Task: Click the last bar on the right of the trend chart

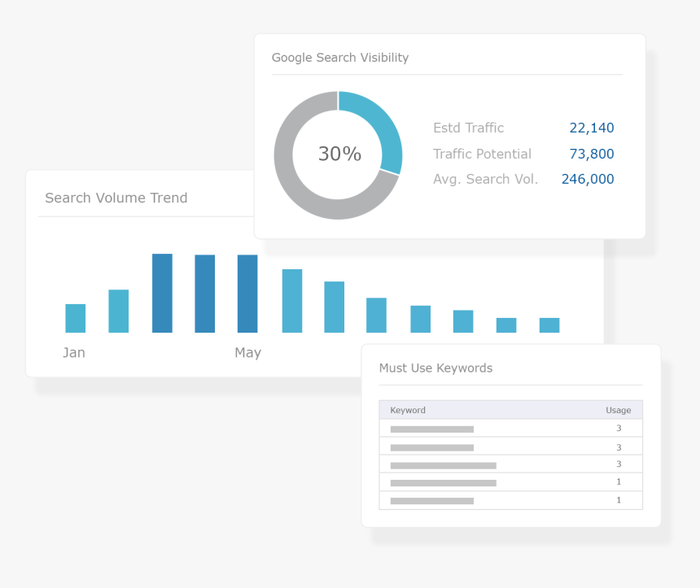Action: coord(549,325)
